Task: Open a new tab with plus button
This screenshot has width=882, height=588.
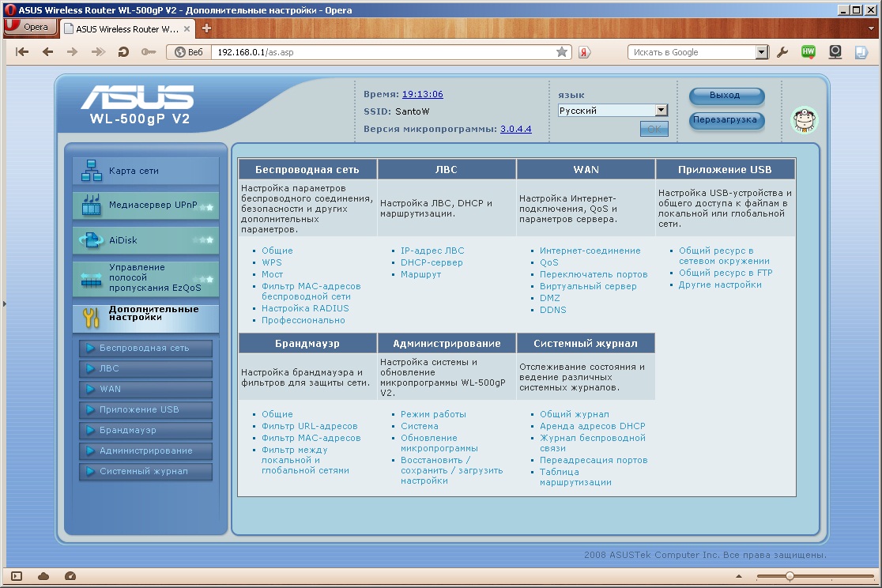Action: 206,28
